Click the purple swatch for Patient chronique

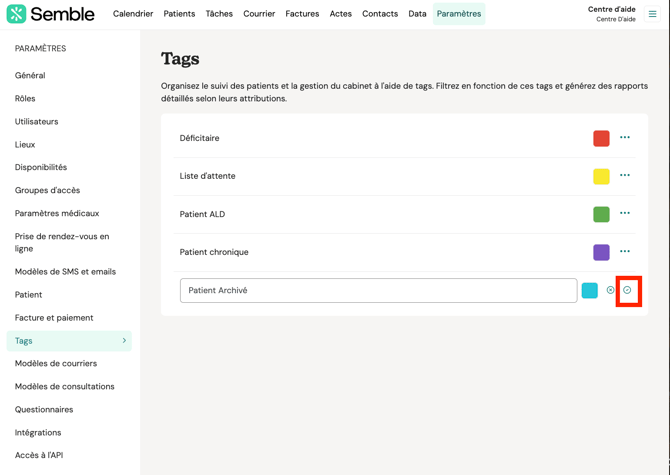pos(601,252)
